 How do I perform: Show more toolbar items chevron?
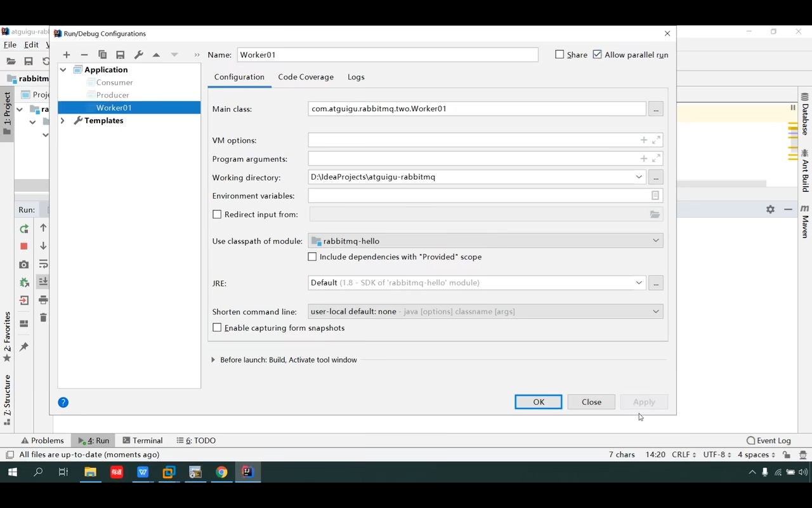(x=197, y=55)
